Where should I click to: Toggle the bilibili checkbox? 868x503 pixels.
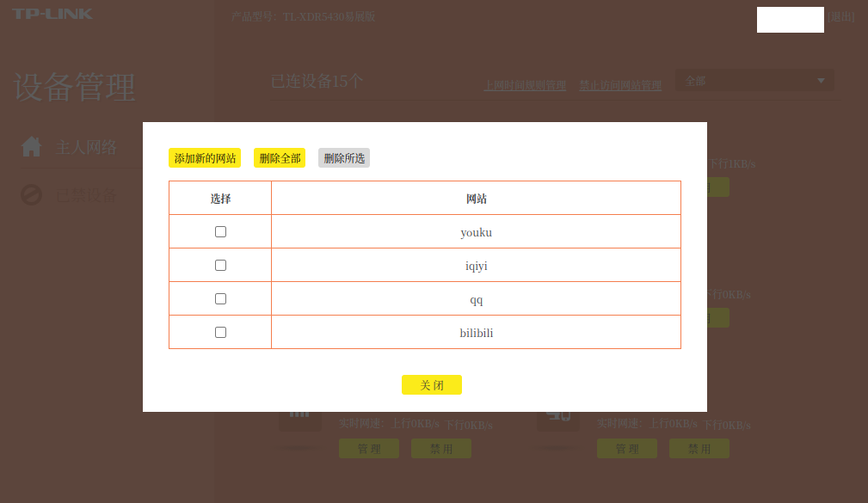click(220, 333)
